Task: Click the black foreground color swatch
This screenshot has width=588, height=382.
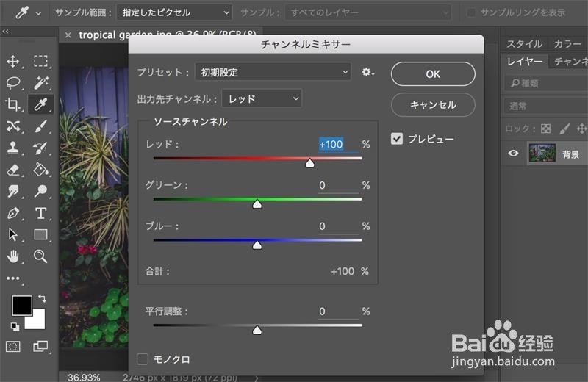Action: pos(21,305)
